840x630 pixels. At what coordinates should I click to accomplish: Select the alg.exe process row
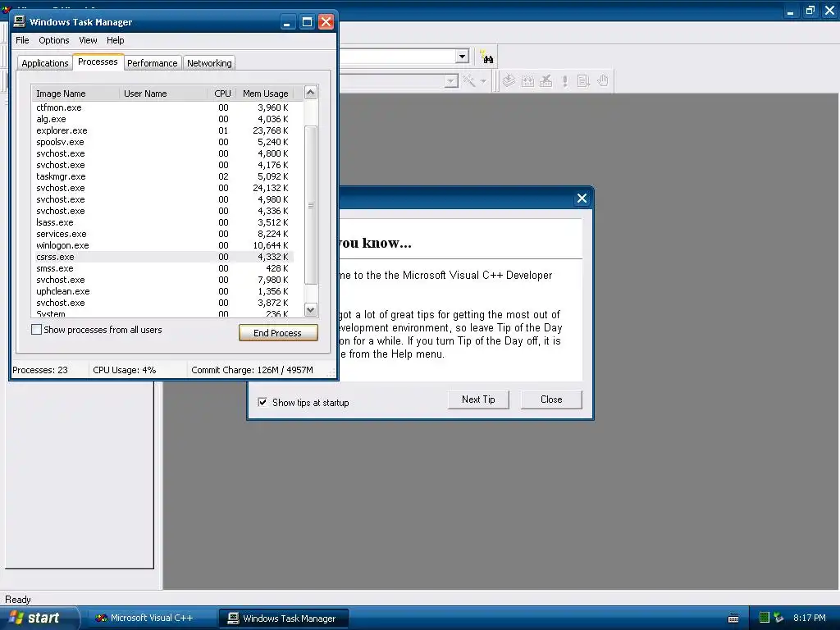tap(162, 119)
